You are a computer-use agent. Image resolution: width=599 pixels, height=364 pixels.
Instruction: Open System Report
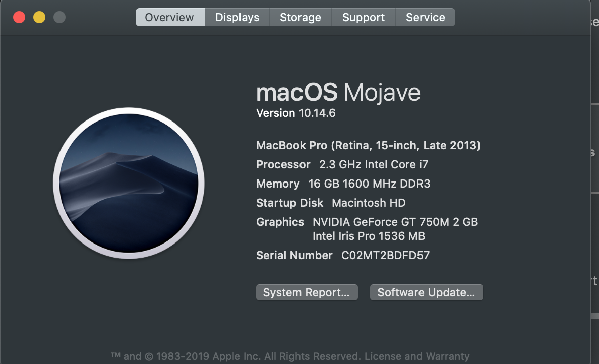click(x=307, y=292)
